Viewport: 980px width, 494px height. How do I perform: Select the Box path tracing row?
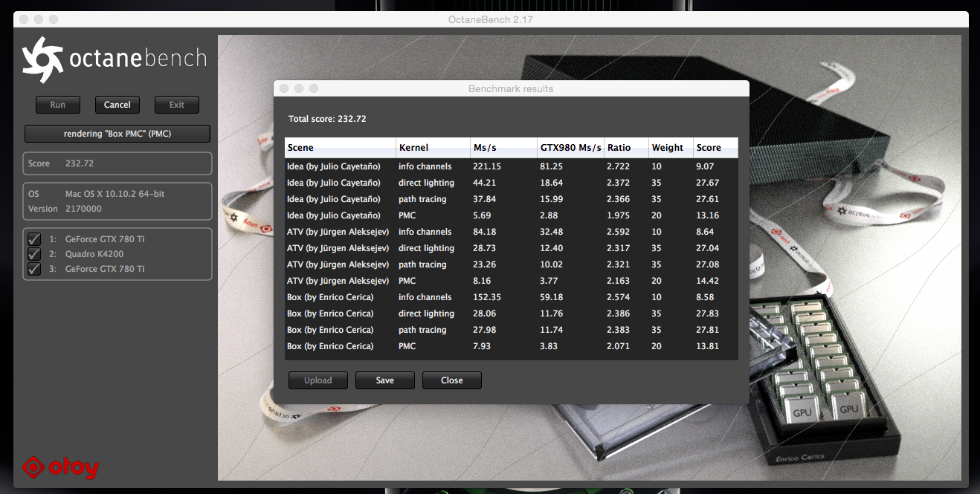pos(512,330)
